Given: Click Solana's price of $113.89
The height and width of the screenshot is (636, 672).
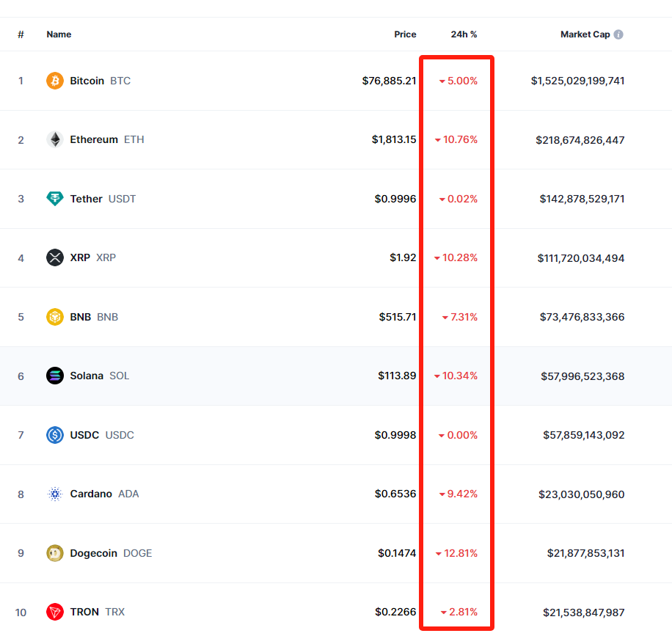Looking at the screenshot, I should (397, 376).
